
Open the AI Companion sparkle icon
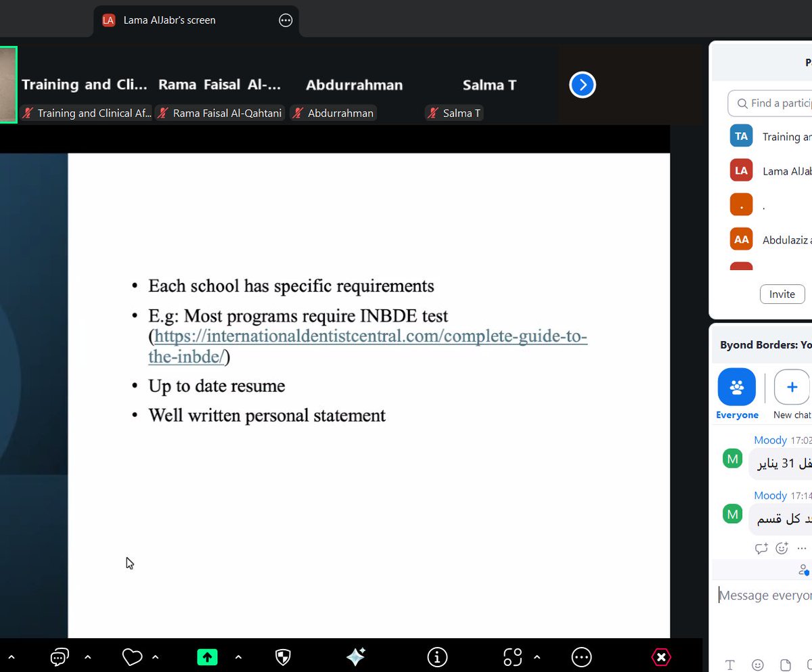[x=356, y=656]
